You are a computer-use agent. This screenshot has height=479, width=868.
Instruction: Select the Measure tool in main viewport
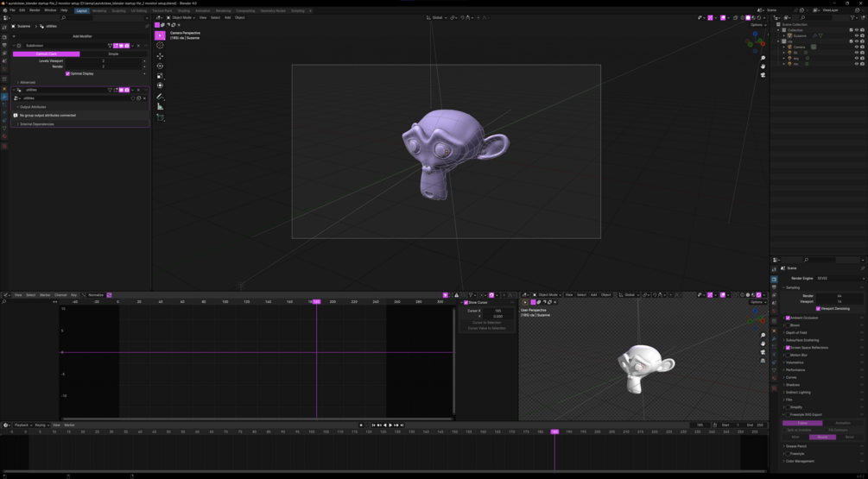(x=160, y=106)
